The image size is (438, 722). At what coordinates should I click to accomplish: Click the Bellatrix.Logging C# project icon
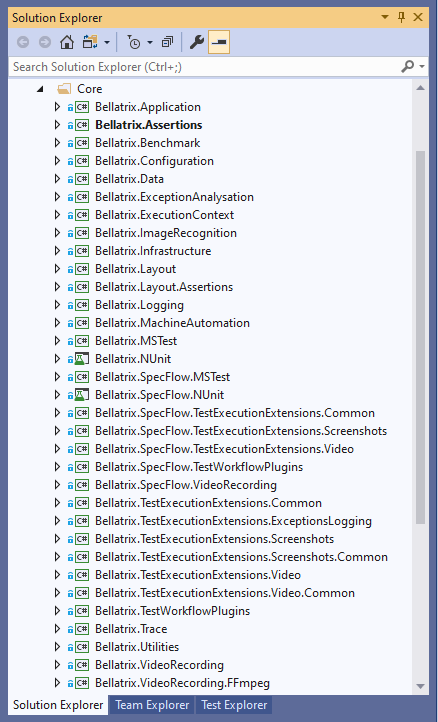tap(82, 305)
